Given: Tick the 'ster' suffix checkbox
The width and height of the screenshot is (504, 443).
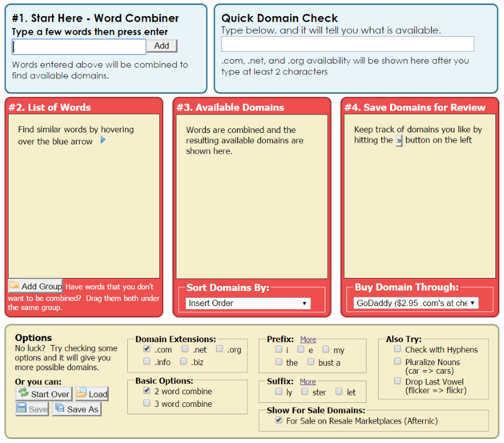Looking at the screenshot, I should (x=305, y=391).
